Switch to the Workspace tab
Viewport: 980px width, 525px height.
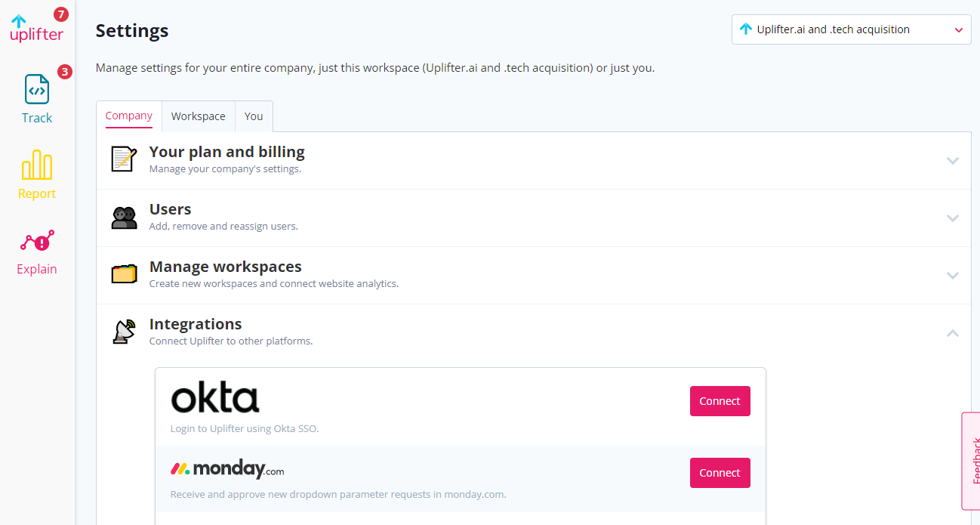tap(198, 116)
